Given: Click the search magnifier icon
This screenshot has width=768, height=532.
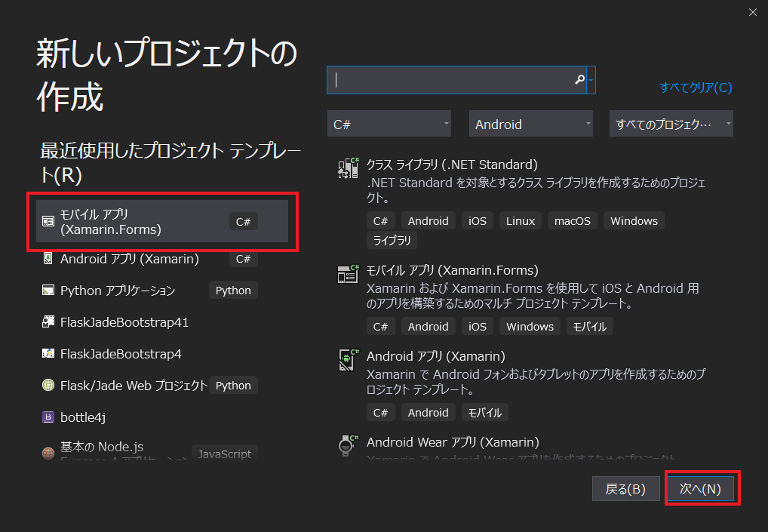Looking at the screenshot, I should pos(579,79).
